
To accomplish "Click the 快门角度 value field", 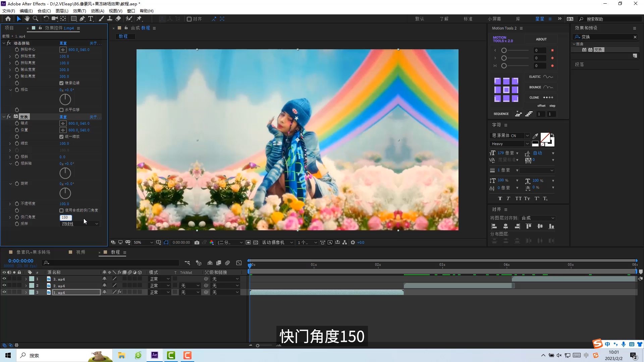I will pos(66,217).
